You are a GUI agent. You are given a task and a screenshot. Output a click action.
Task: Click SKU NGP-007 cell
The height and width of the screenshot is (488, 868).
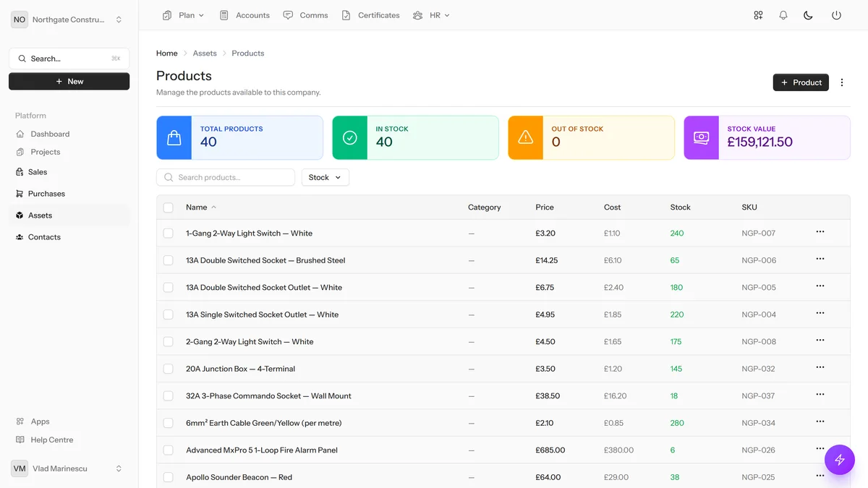tap(759, 234)
